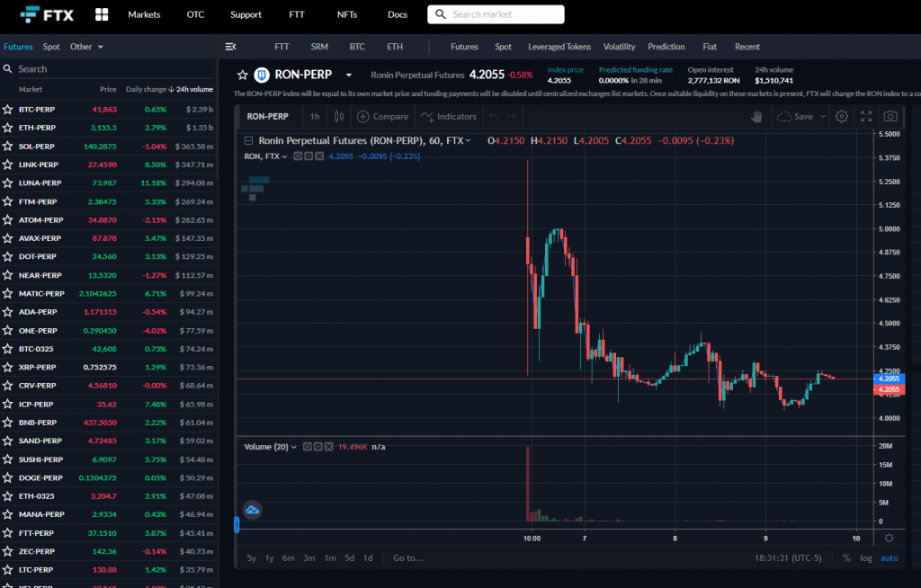Hide the Volume indicator eye icon

308,447
